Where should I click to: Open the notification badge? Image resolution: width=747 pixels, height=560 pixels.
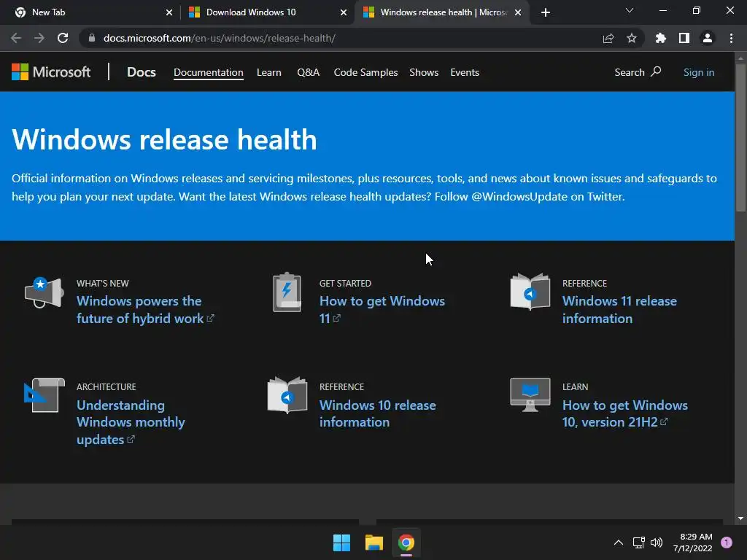tap(726, 542)
